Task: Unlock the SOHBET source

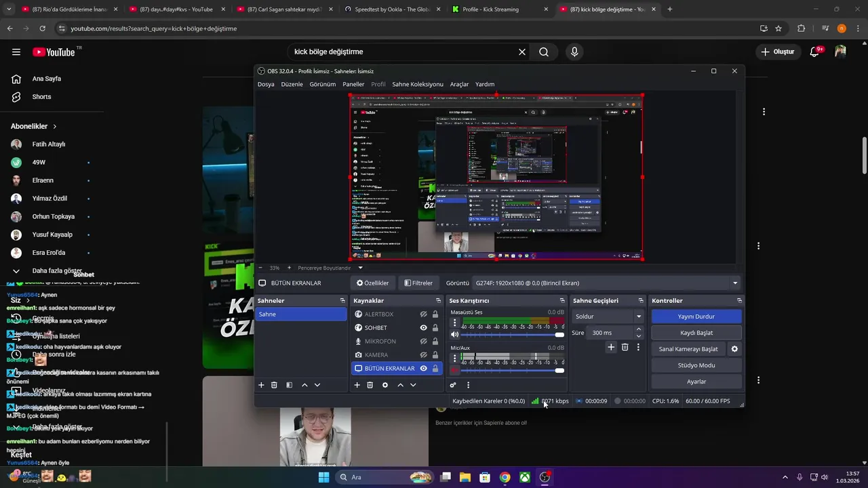Action: point(435,328)
